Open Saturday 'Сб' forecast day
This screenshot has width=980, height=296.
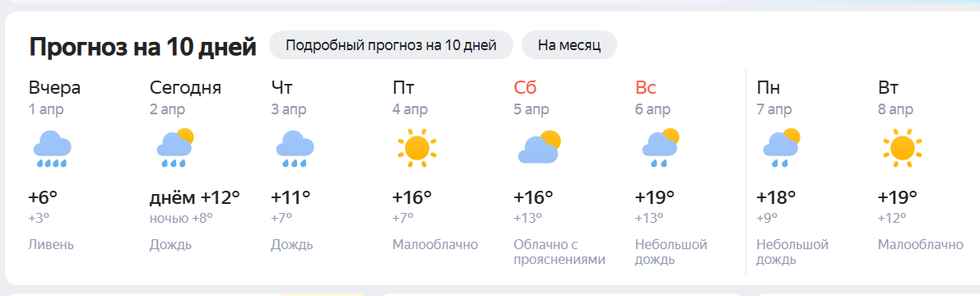coord(525,87)
